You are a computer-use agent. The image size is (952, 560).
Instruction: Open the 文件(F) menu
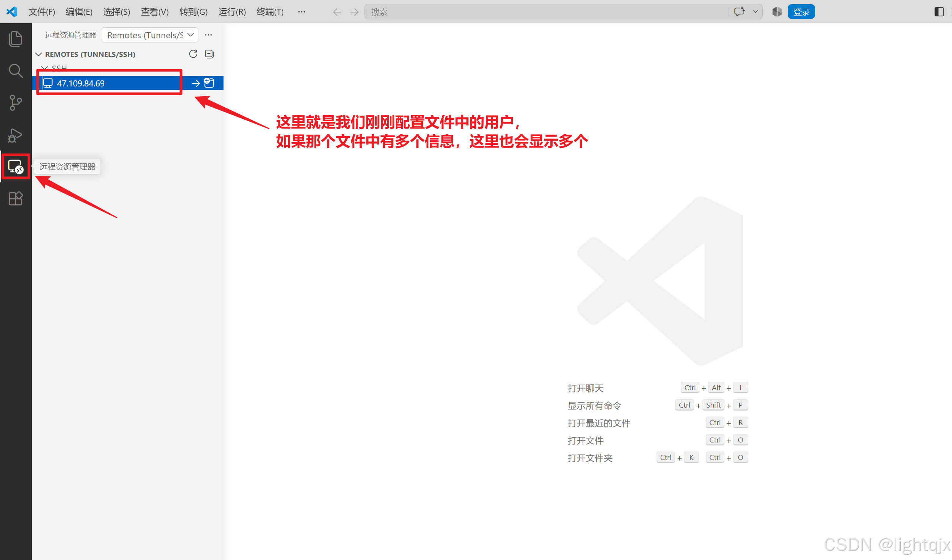pyautogui.click(x=42, y=12)
